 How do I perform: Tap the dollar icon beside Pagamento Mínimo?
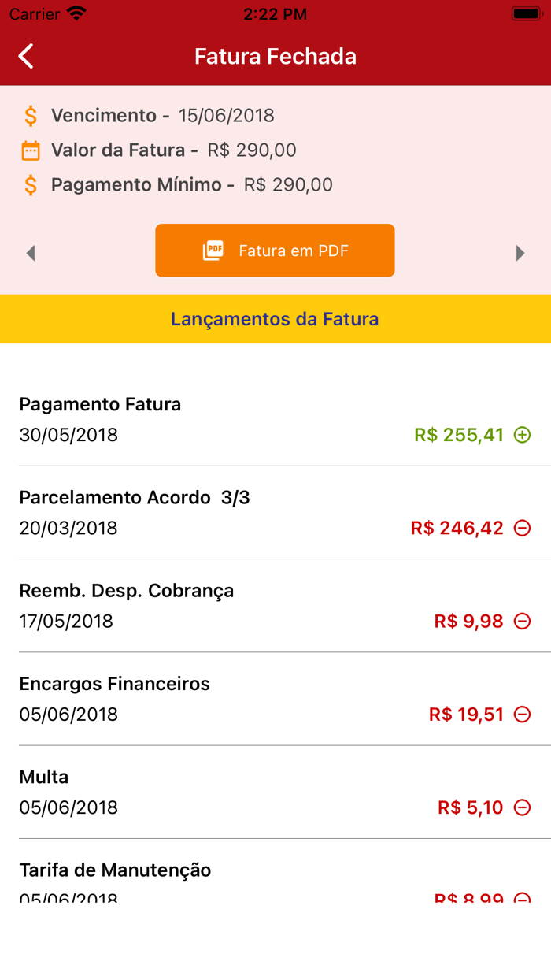[x=29, y=184]
